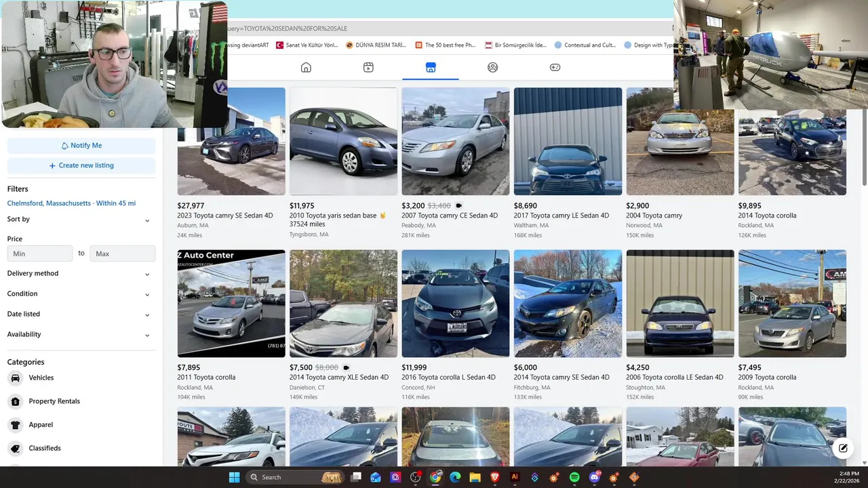The height and width of the screenshot is (488, 868).
Task: Click the 2009 Toyota corolla title
Action: point(768,378)
